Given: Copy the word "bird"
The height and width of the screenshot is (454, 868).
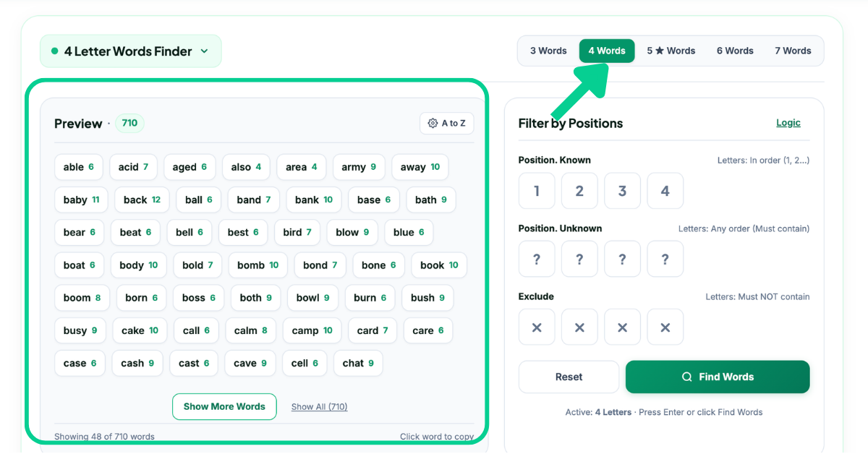Looking at the screenshot, I should pyautogui.click(x=297, y=232).
